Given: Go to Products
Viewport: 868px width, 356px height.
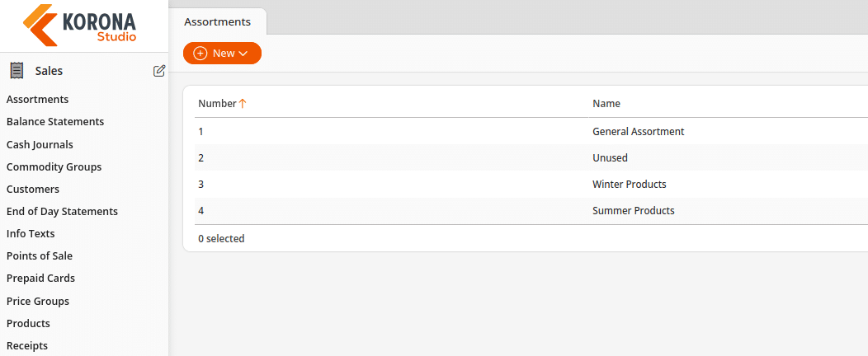Looking at the screenshot, I should (28, 323).
